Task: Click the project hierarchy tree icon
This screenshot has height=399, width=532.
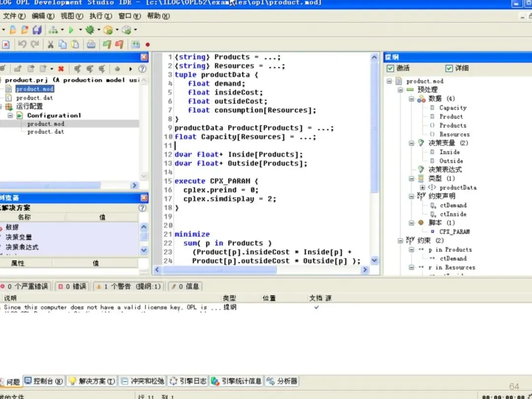Action: [x=53, y=30]
